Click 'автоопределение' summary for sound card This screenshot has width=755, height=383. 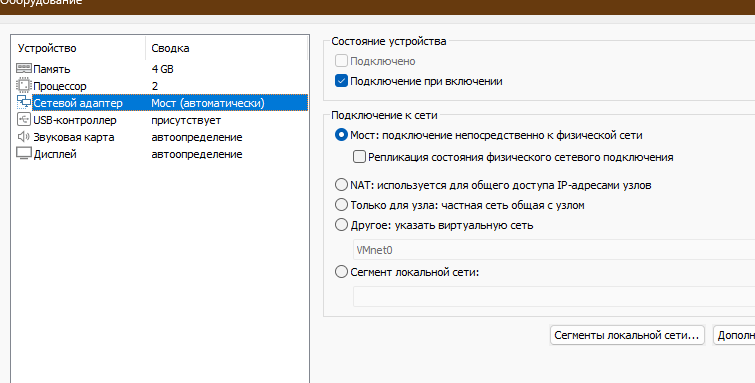(x=196, y=137)
